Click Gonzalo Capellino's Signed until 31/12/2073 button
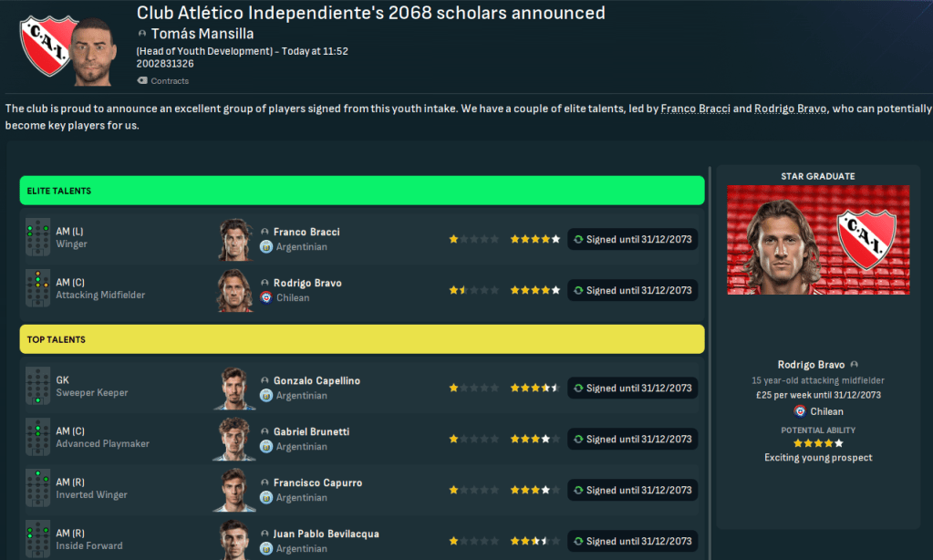This screenshot has height=560, width=933. [x=632, y=388]
